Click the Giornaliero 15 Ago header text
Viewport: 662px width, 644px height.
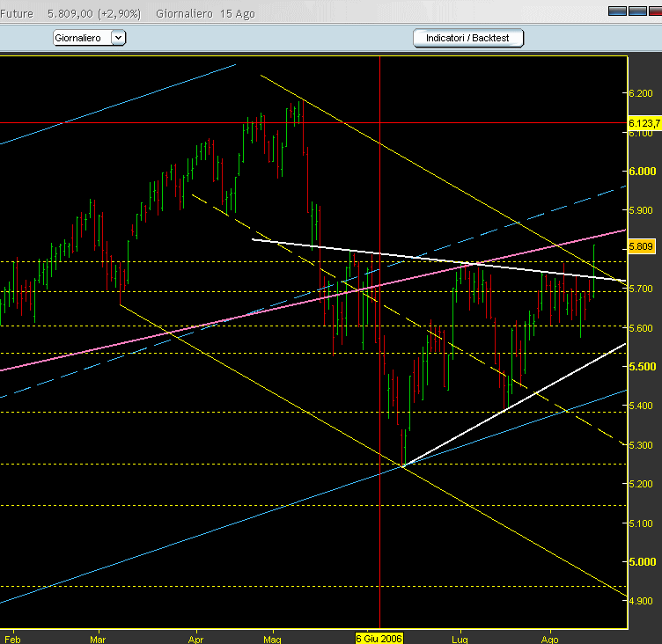pyautogui.click(x=206, y=14)
